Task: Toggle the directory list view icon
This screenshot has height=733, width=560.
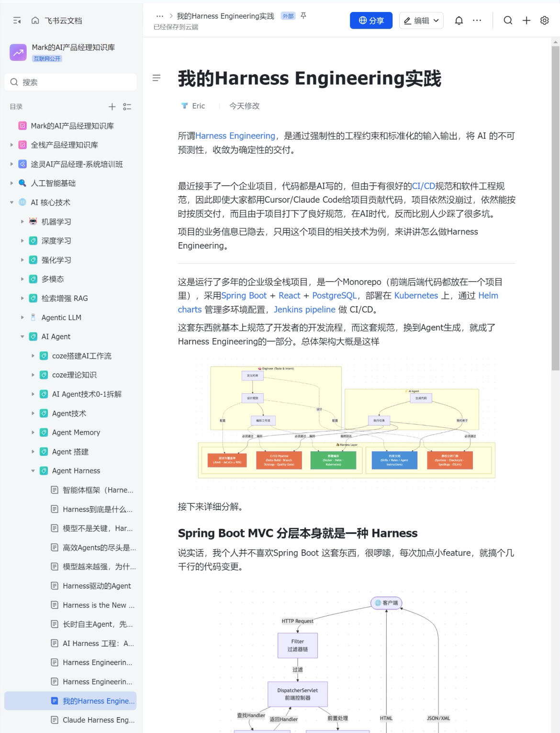Action: pos(127,107)
